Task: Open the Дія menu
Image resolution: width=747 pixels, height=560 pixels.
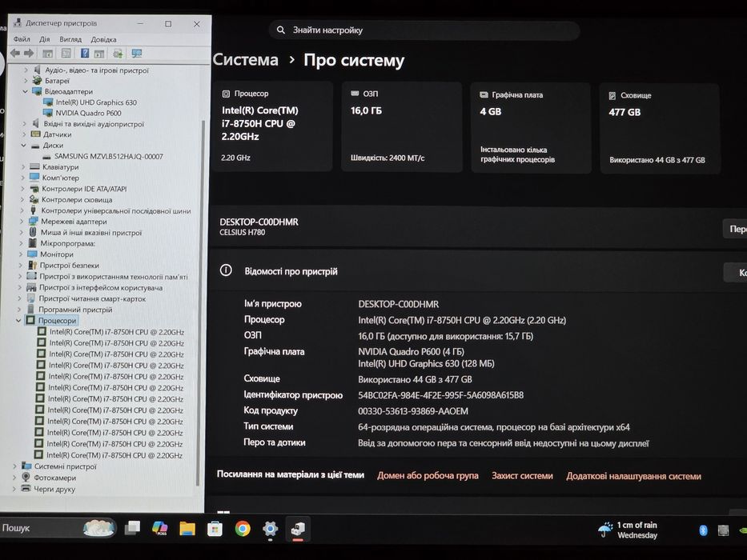Action: (44, 39)
